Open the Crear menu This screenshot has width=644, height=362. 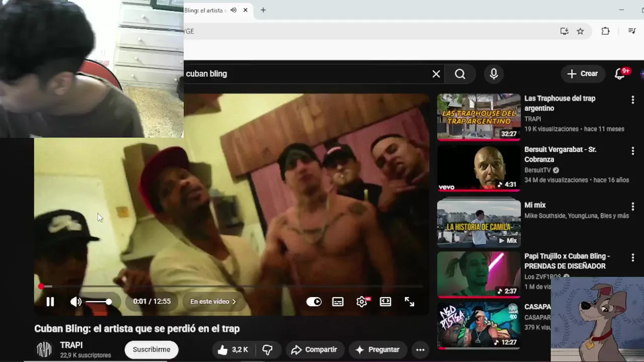coord(582,74)
